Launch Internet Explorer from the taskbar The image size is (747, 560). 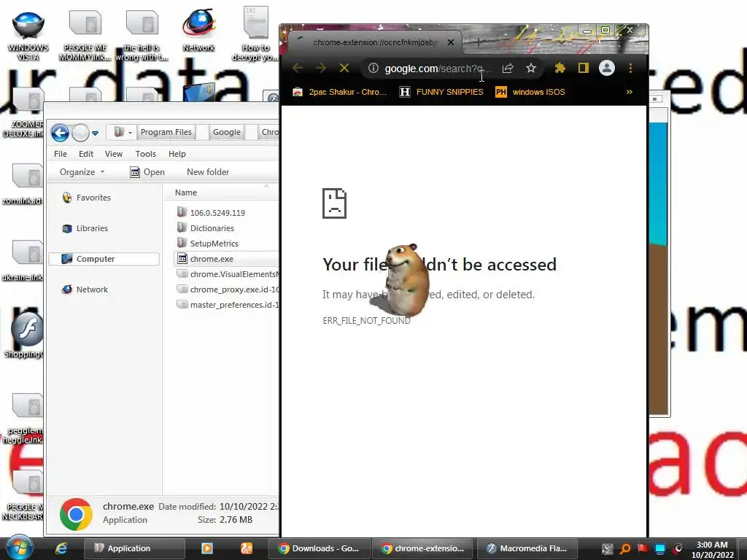61,548
